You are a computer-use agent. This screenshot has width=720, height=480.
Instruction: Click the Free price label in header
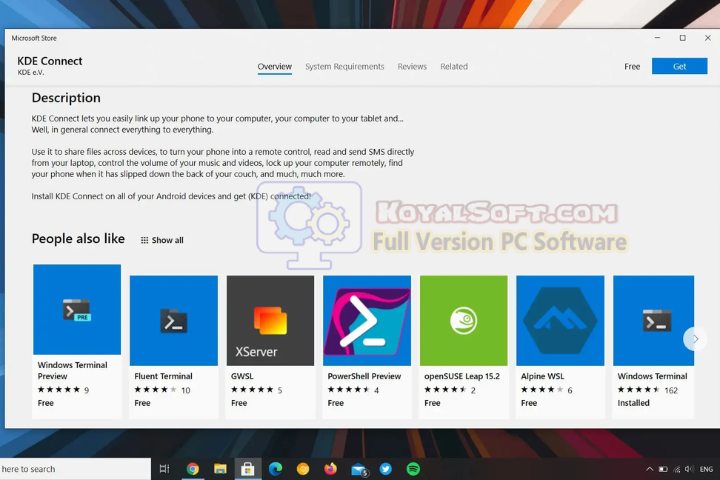pyautogui.click(x=632, y=67)
